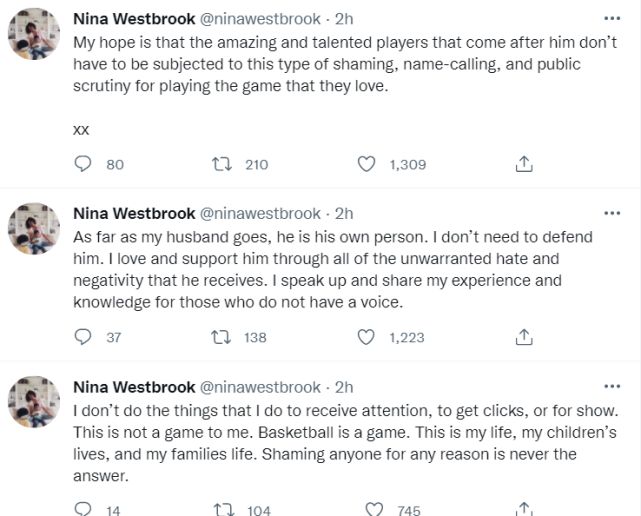The image size is (641, 516).
Task: Reply to the tweet with 37 replies
Action: pos(84,337)
